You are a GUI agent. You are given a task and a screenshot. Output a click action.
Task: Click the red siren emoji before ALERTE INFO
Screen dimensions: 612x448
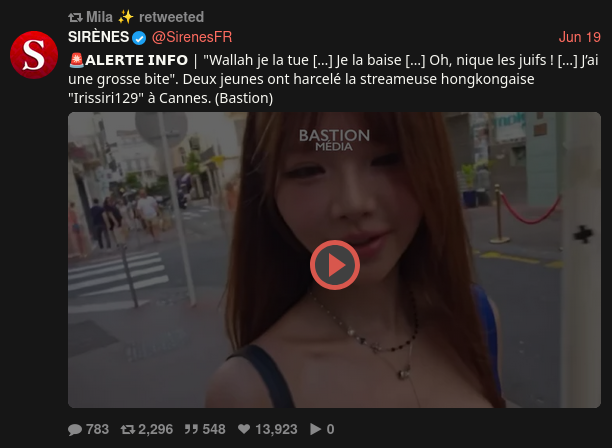(76, 60)
